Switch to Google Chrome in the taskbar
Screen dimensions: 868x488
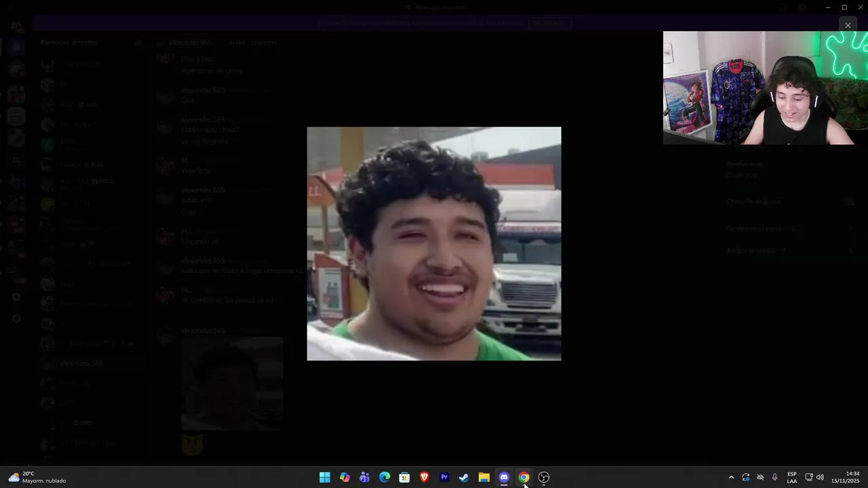pyautogui.click(x=524, y=477)
